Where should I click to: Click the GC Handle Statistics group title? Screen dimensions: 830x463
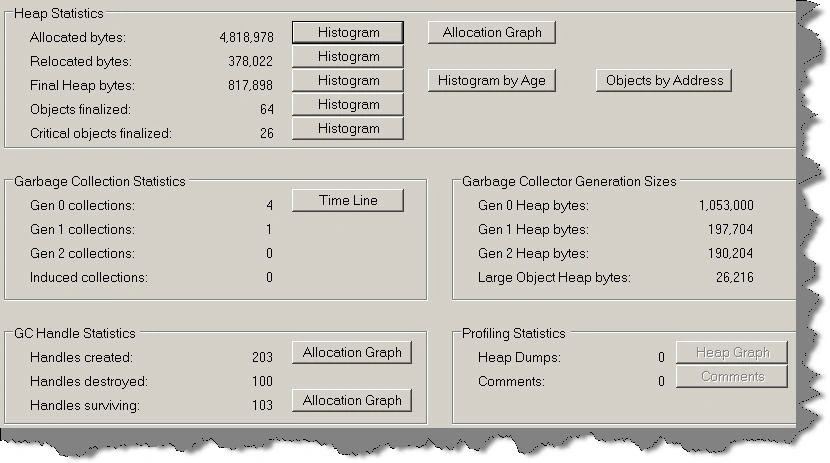pyautogui.click(x=75, y=333)
